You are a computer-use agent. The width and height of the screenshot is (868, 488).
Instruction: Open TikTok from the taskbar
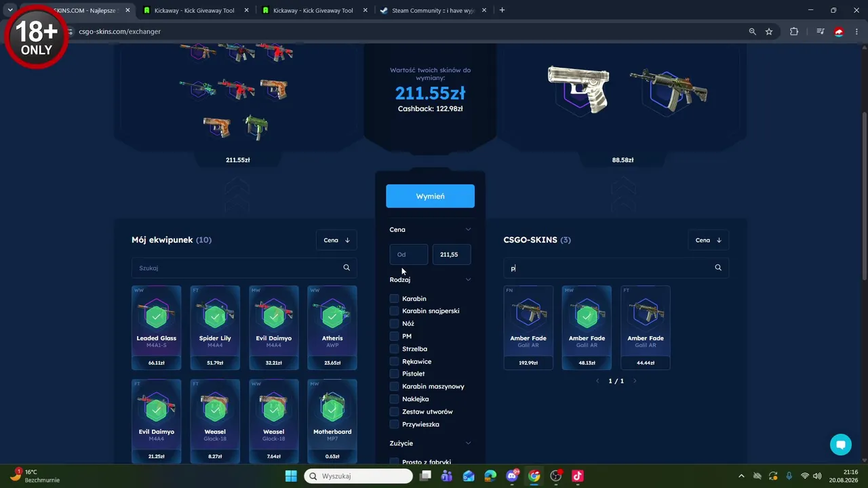click(x=578, y=476)
